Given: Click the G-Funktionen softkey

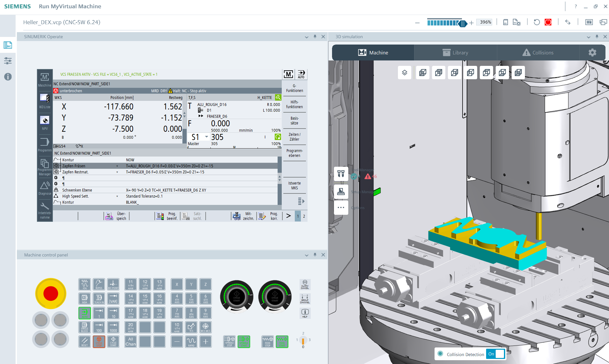Looking at the screenshot, I should click(x=294, y=88).
